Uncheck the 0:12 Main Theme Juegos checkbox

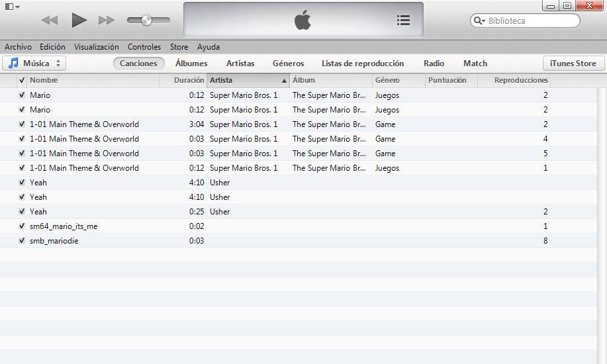[x=22, y=167]
